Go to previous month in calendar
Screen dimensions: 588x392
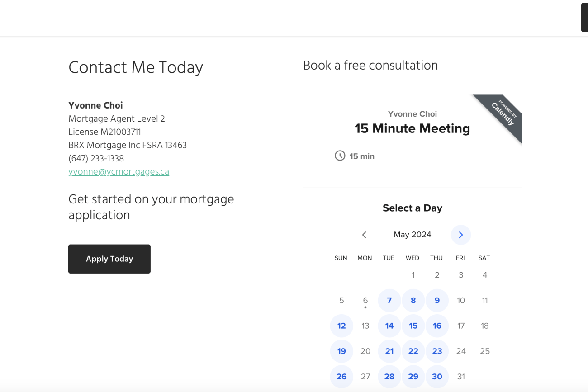pos(364,235)
